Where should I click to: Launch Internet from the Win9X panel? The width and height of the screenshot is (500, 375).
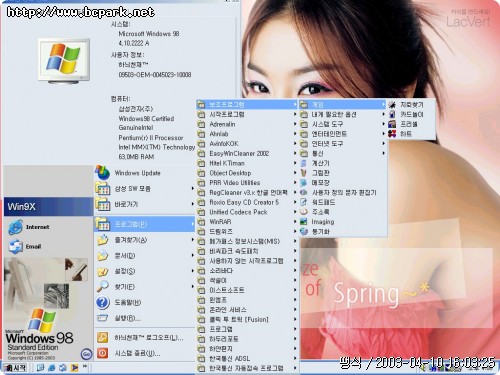tap(29, 227)
